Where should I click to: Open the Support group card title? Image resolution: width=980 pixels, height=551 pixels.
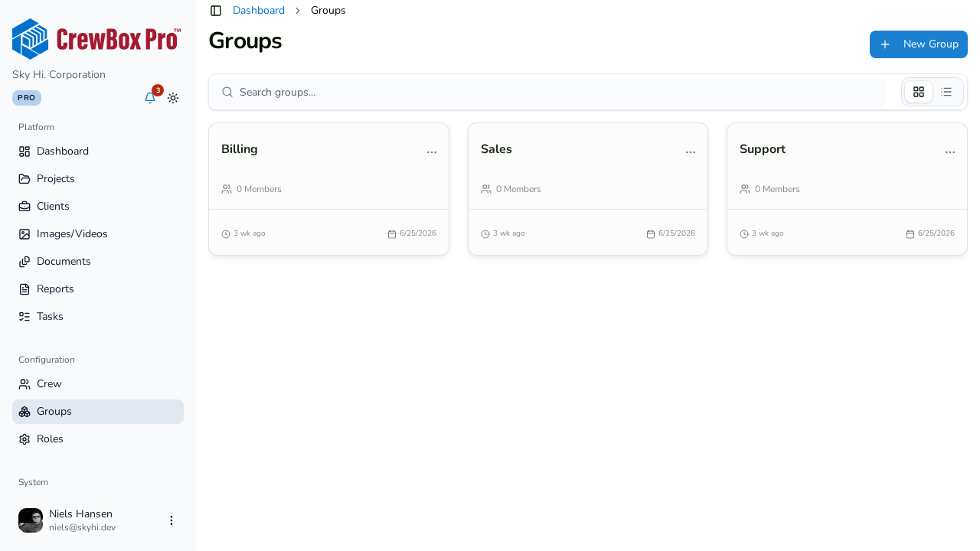coord(763,149)
